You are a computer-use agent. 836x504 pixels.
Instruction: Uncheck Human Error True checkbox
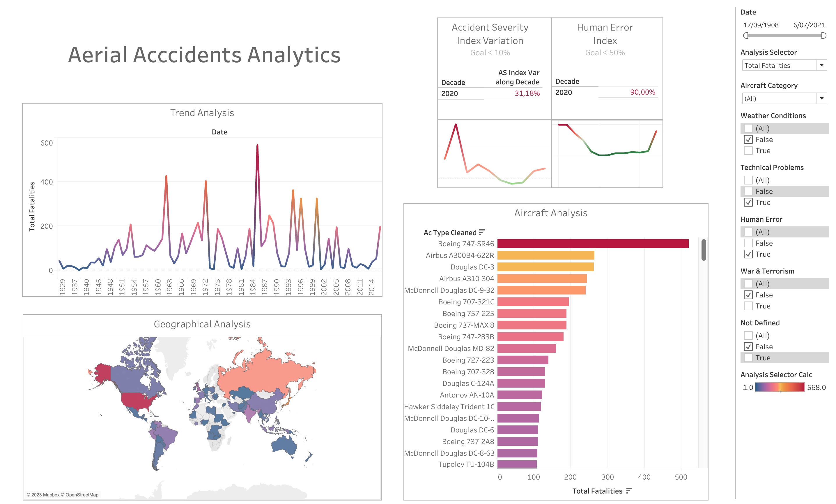click(748, 254)
